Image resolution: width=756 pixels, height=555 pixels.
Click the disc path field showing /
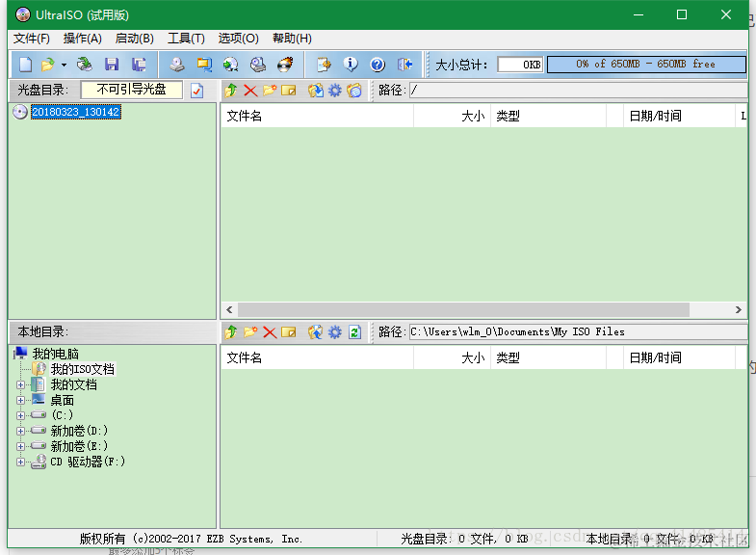pos(579,91)
